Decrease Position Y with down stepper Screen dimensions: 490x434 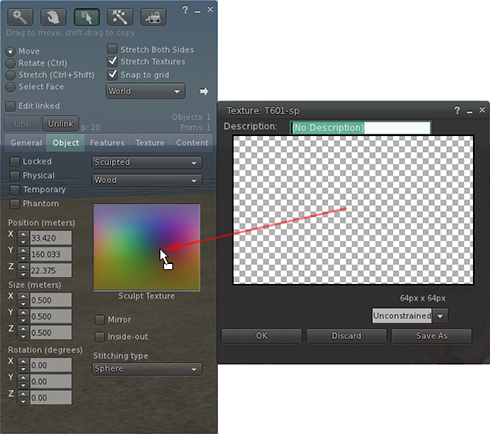point(23,258)
